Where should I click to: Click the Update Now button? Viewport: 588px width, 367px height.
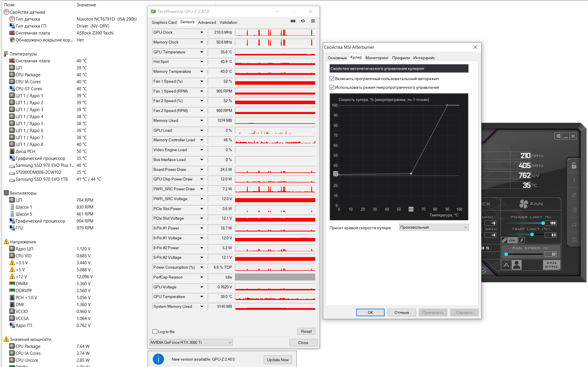(278, 360)
